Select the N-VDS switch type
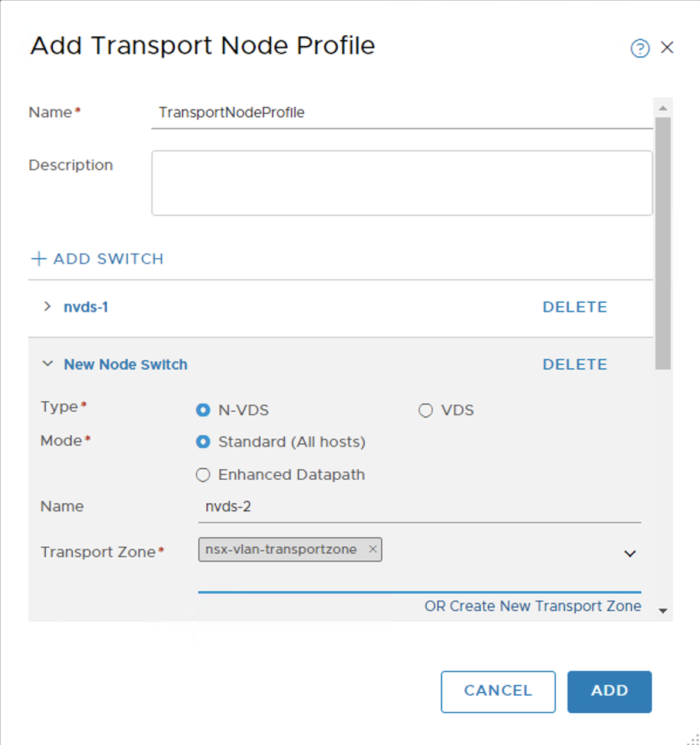 coord(203,410)
